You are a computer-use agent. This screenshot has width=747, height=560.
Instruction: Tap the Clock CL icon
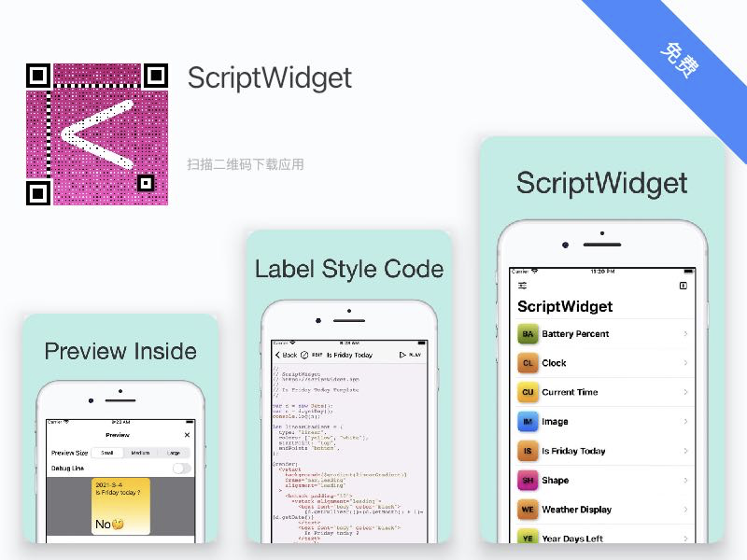[528, 363]
